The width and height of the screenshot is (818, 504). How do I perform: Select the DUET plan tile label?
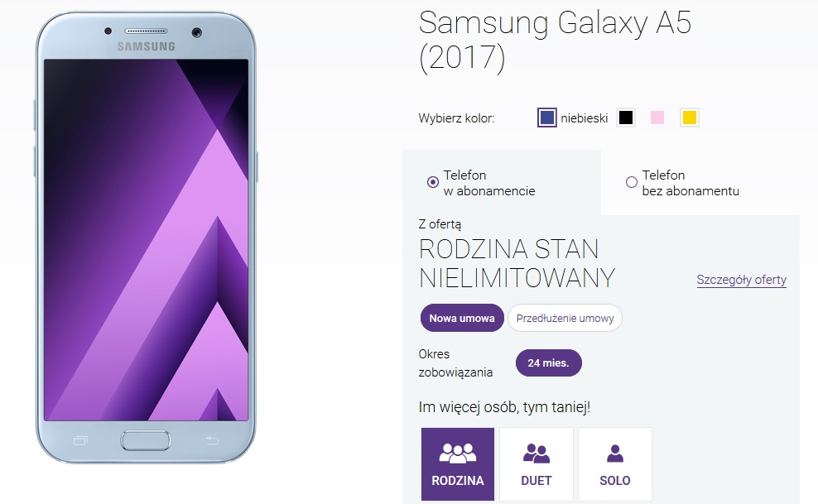pyautogui.click(x=537, y=481)
